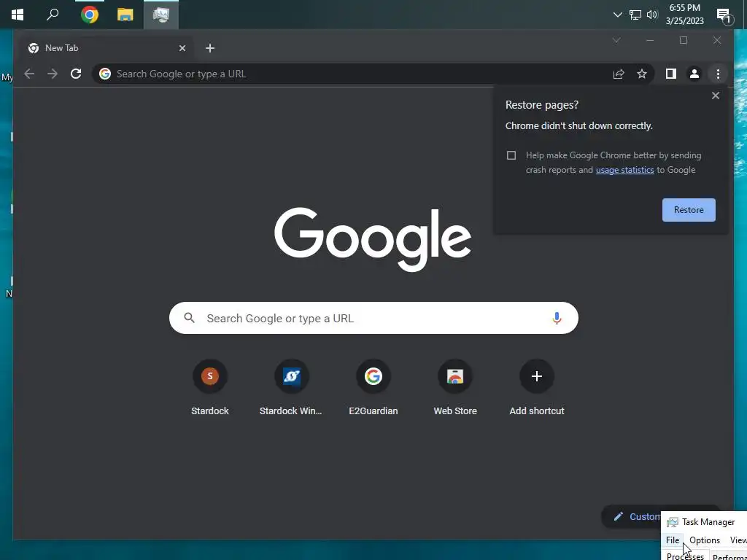This screenshot has width=747, height=560.
Task: Open File Explorer from the taskbar
Action: [x=125, y=15]
